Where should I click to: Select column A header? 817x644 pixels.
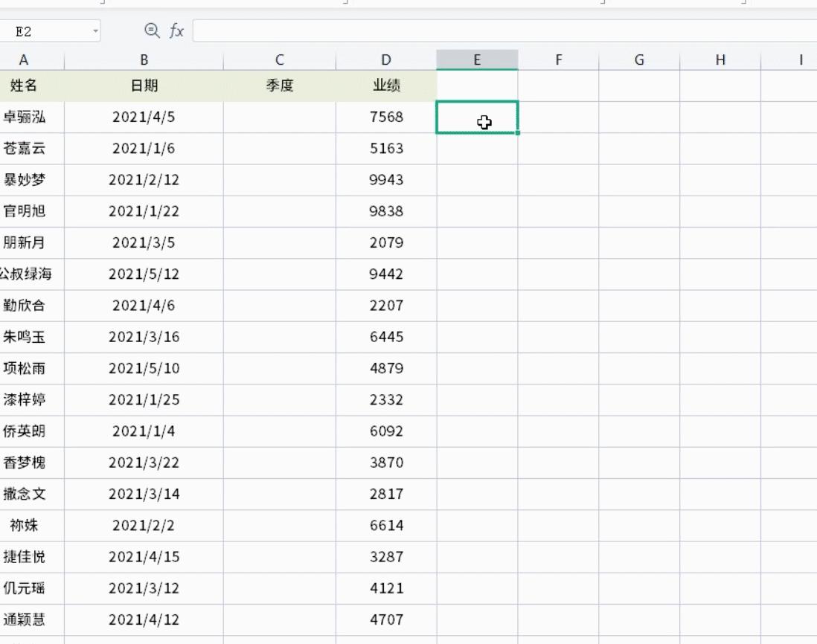[31, 60]
